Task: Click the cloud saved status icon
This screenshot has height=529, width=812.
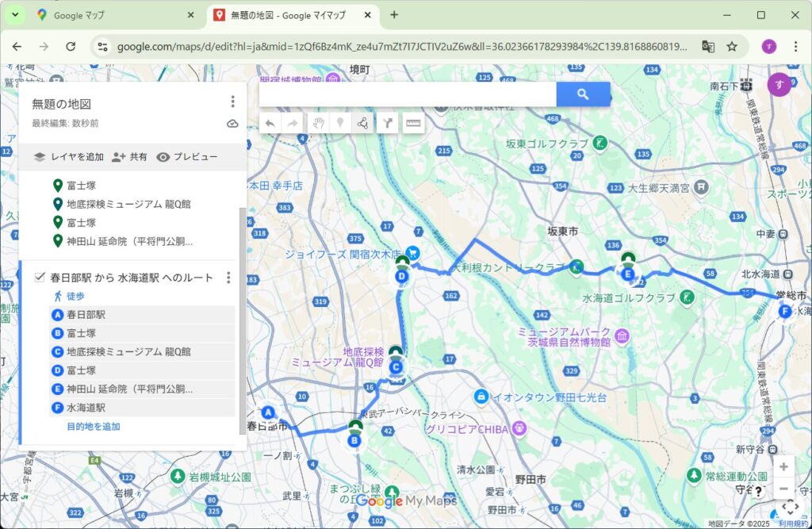Action: coord(232,123)
